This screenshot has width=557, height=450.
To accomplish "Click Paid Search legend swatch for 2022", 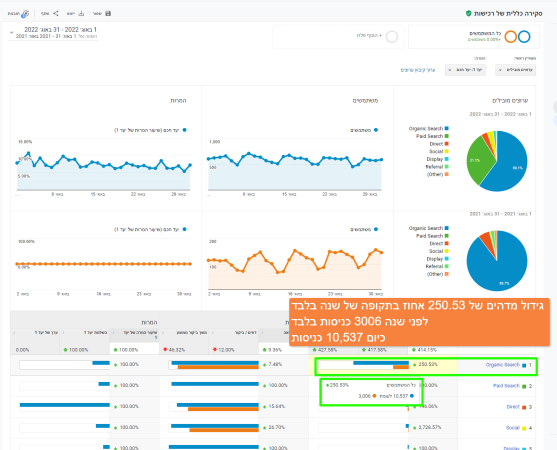I will coord(447,136).
